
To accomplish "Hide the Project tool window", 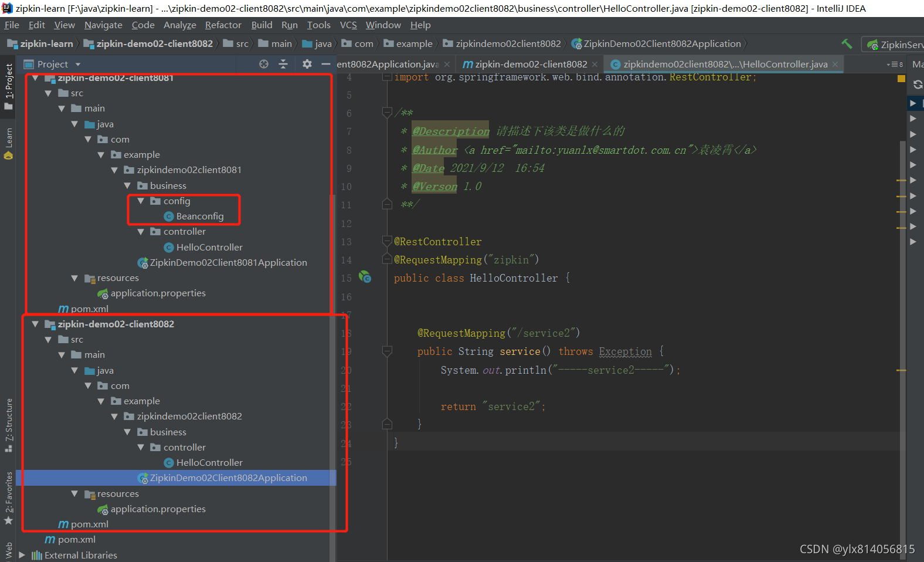I will pyautogui.click(x=326, y=64).
